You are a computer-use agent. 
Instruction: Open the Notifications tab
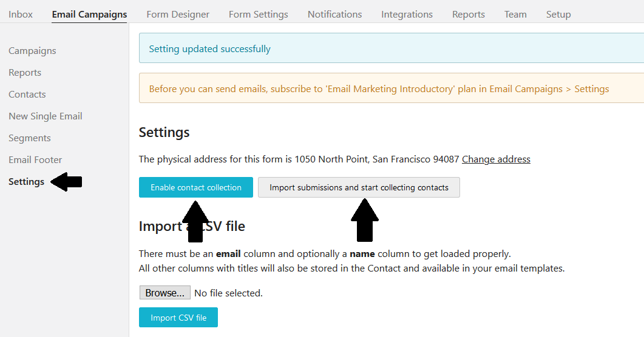click(334, 14)
